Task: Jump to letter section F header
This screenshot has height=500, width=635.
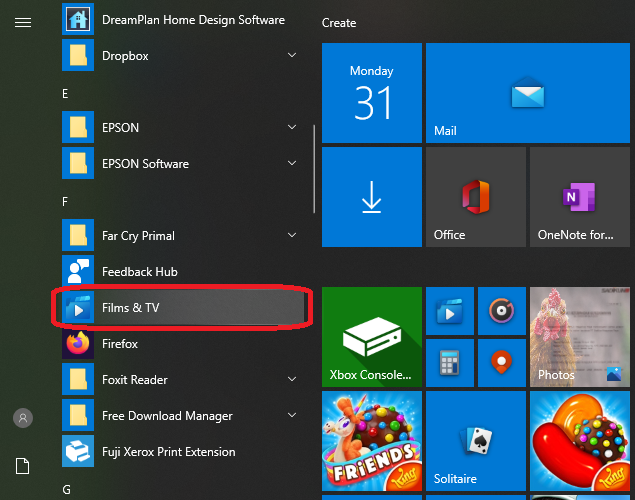Action: pos(65,202)
